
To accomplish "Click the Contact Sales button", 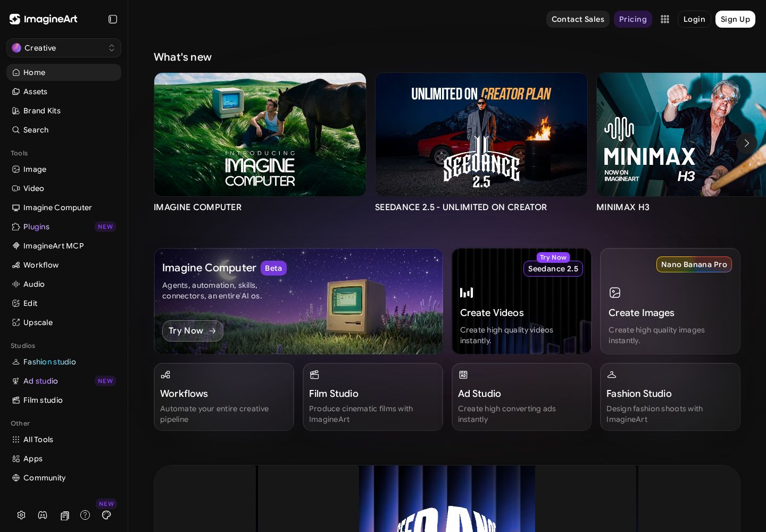I will point(578,19).
